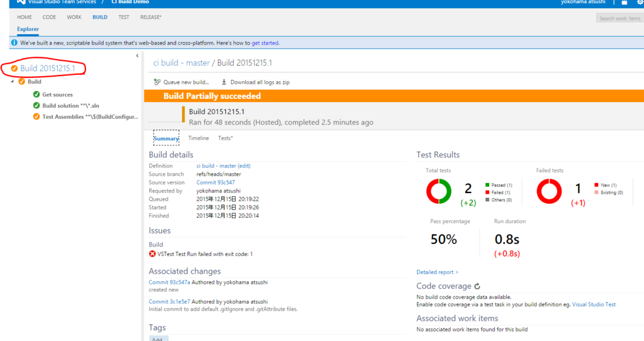Focus the Search work items field
Screen dimensions: 644x341
620,18
